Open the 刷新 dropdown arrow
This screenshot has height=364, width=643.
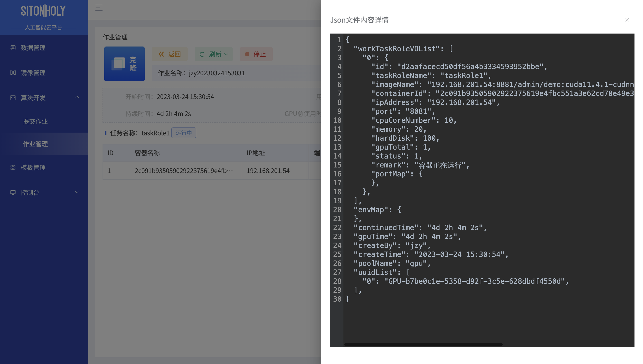pos(226,54)
